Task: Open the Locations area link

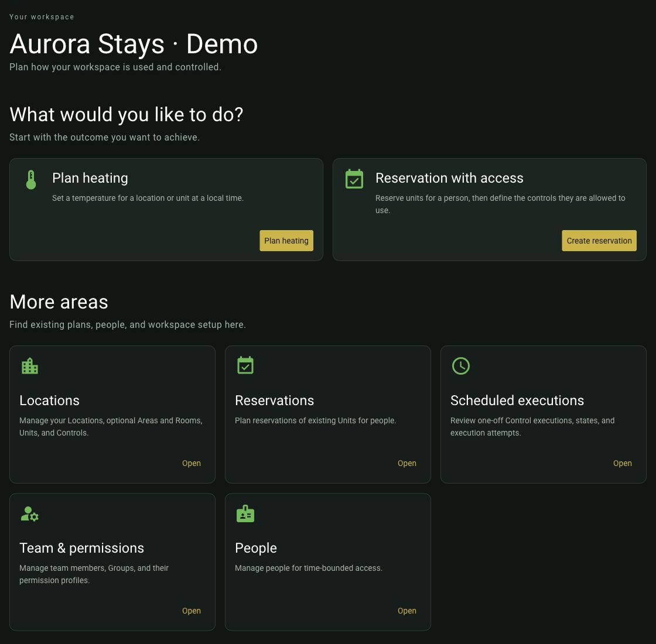Action: (191, 463)
